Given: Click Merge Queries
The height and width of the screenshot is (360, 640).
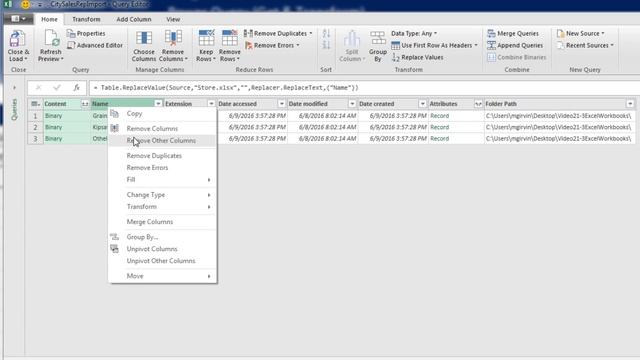Looking at the screenshot, I should (513, 33).
